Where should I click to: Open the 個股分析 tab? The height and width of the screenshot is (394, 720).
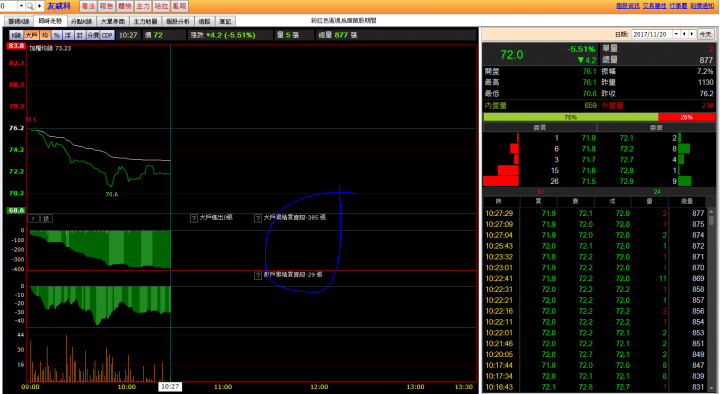pyautogui.click(x=178, y=21)
